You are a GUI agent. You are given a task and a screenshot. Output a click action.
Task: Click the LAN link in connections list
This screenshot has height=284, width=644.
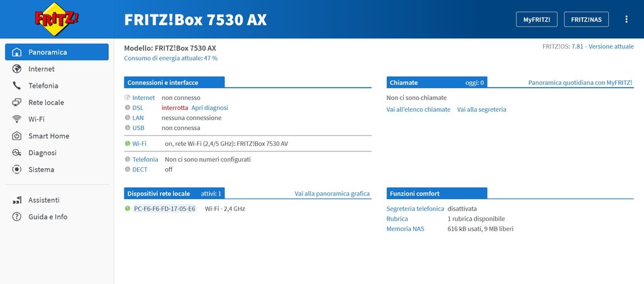(x=138, y=117)
